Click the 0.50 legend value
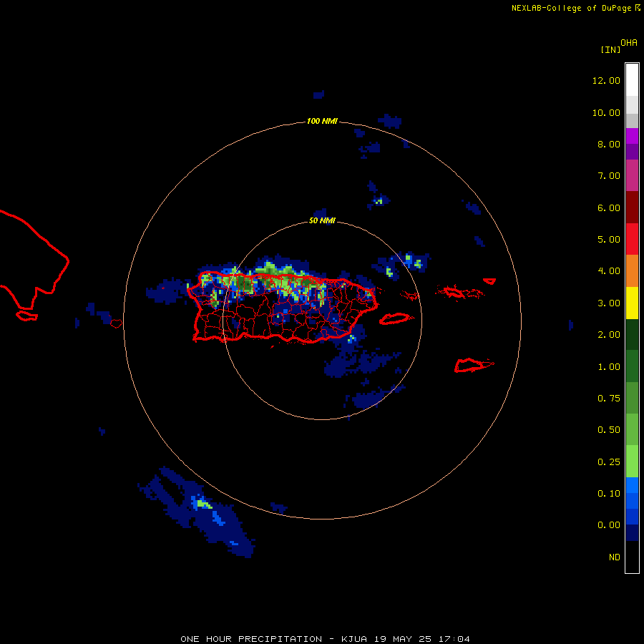 (609, 430)
